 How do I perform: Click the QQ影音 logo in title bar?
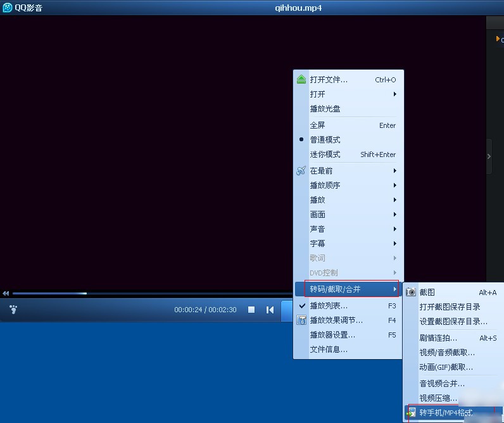click(x=8, y=8)
